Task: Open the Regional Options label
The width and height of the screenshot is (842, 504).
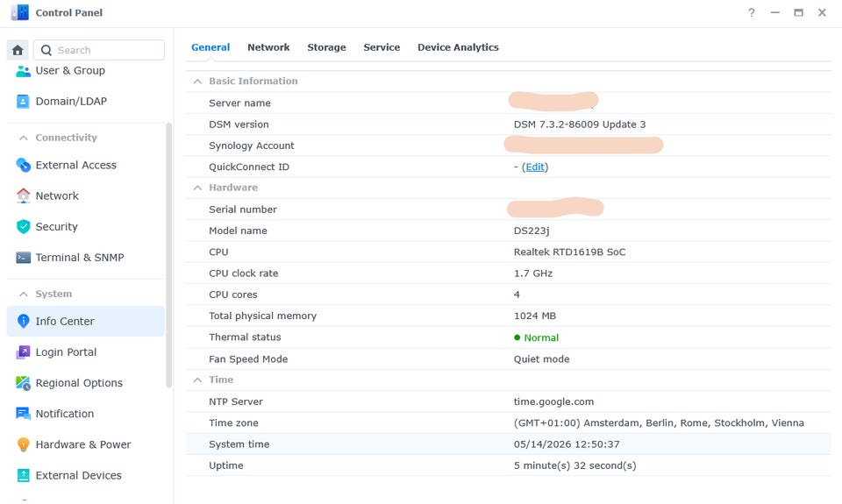Action: tap(79, 383)
